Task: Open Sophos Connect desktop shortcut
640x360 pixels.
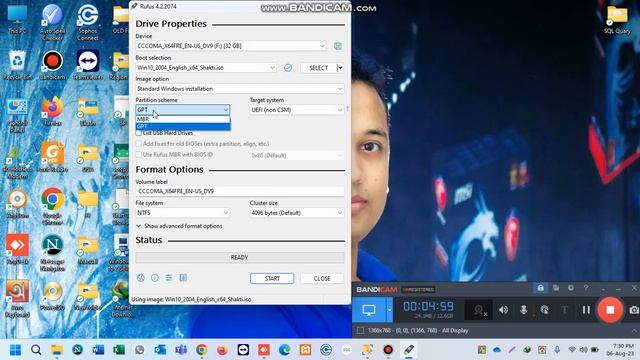Action: pos(88,22)
